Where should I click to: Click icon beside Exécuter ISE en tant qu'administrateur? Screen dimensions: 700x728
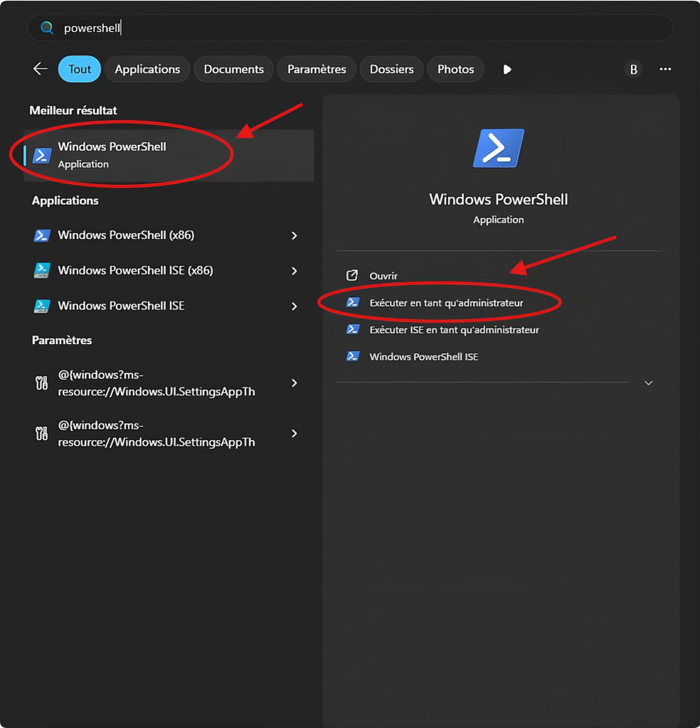pos(353,330)
